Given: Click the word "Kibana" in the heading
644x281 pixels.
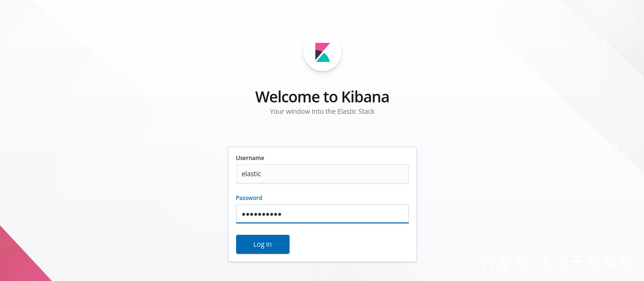Looking at the screenshot, I should click(x=365, y=97).
